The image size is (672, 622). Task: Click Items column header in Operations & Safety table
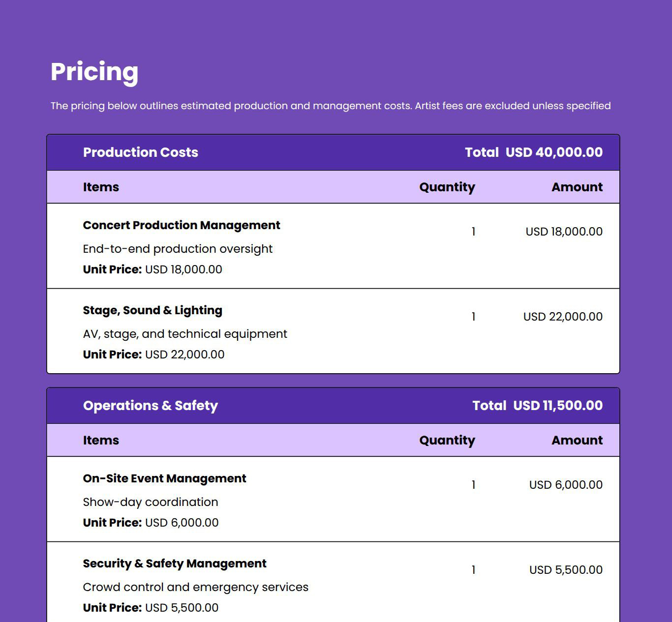point(101,440)
